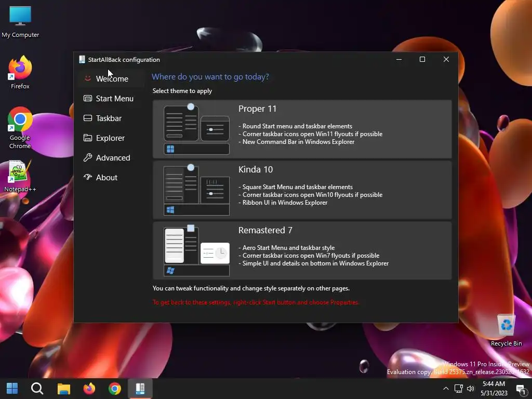The image size is (532, 399).
Task: Select the Google Chrome desktop shortcut
Action: (x=20, y=128)
